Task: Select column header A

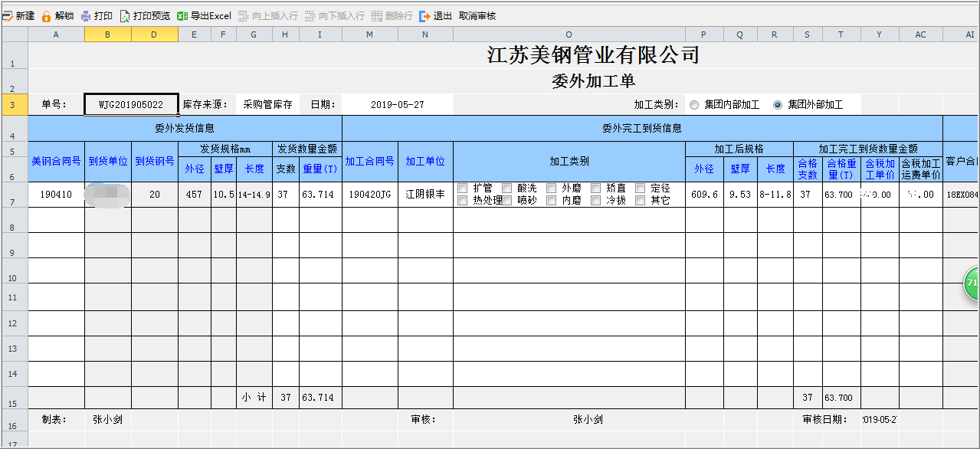Action: pos(56,34)
